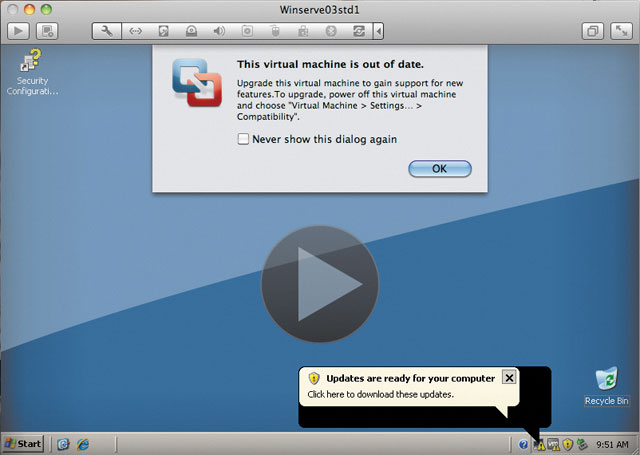Check 'Never show this dialog again'
Image resolution: width=640 pixels, height=455 pixels.
(243, 139)
